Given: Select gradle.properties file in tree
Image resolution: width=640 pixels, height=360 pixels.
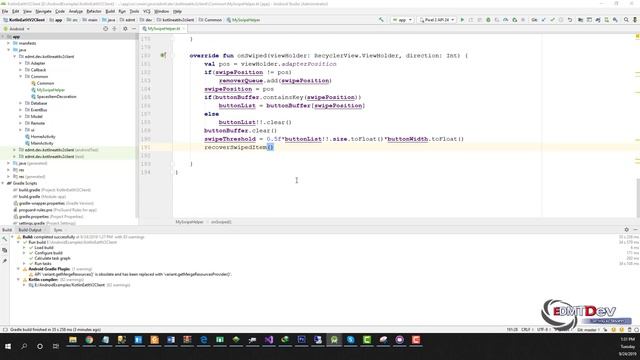Looking at the screenshot, I should [x=33, y=216].
